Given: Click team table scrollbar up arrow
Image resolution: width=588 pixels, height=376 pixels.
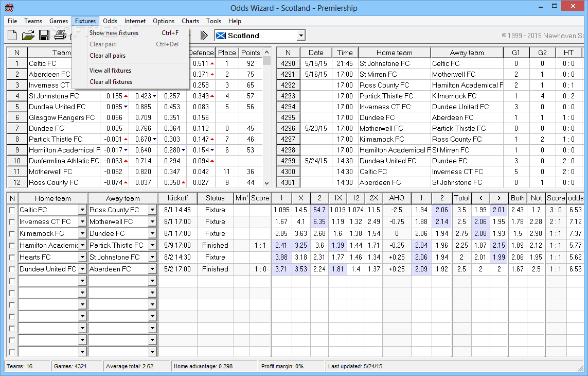Looking at the screenshot, I should 266,52.
